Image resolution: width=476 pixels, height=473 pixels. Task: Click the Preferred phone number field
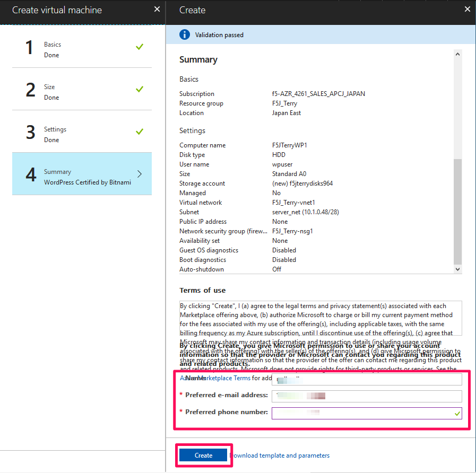pos(367,413)
